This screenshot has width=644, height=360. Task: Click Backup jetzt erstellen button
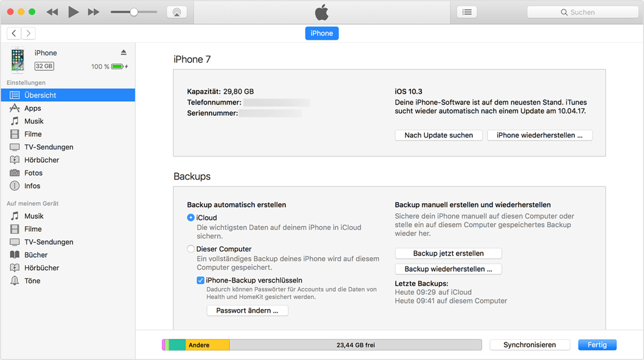pyautogui.click(x=448, y=254)
